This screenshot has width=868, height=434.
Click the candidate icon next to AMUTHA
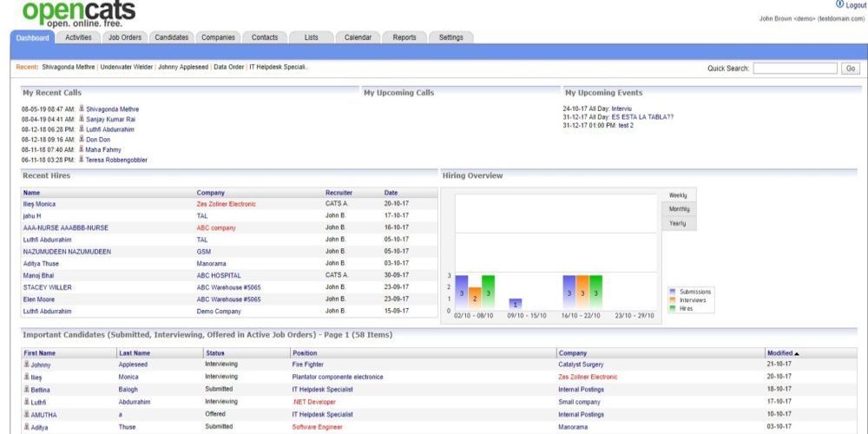pyautogui.click(x=26, y=414)
